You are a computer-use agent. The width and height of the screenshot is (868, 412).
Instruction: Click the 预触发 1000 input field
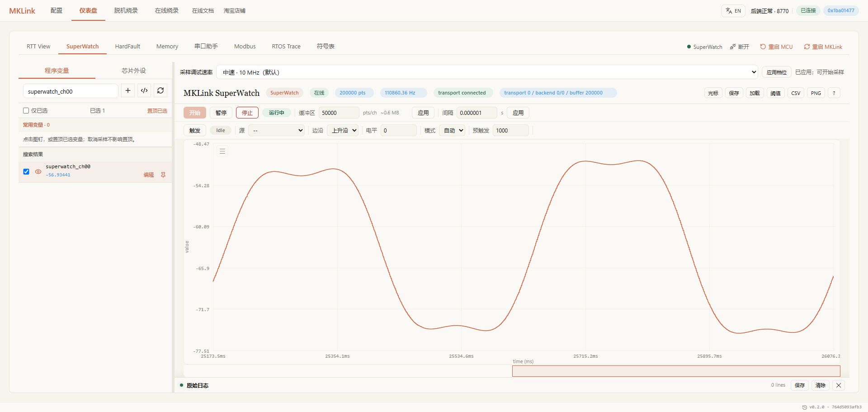(510, 131)
